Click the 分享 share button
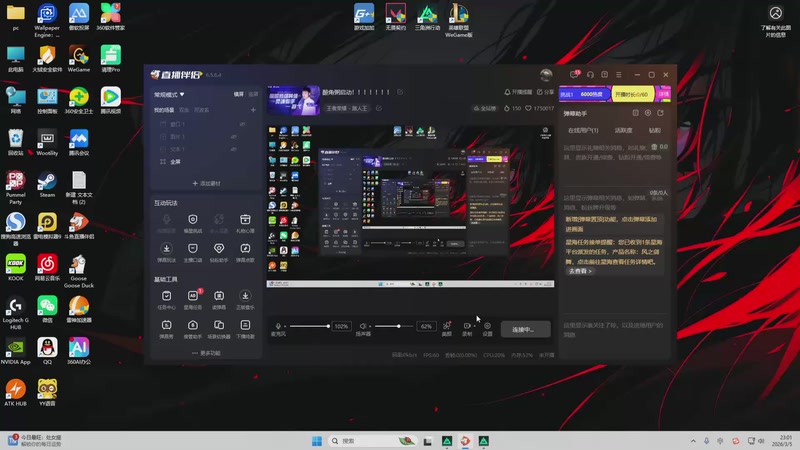Screen dimensions: 800x450 (545, 92)
